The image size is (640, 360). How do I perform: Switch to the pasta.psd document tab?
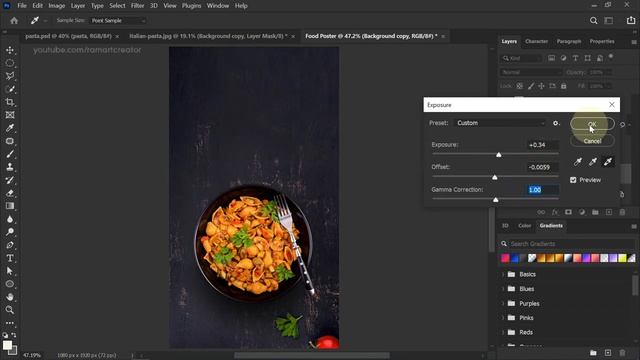point(68,36)
